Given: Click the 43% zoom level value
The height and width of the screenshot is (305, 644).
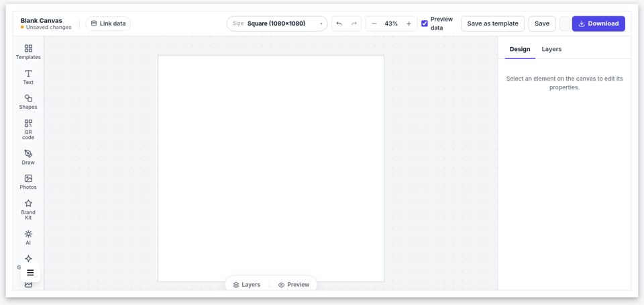Looking at the screenshot, I should pyautogui.click(x=391, y=24).
